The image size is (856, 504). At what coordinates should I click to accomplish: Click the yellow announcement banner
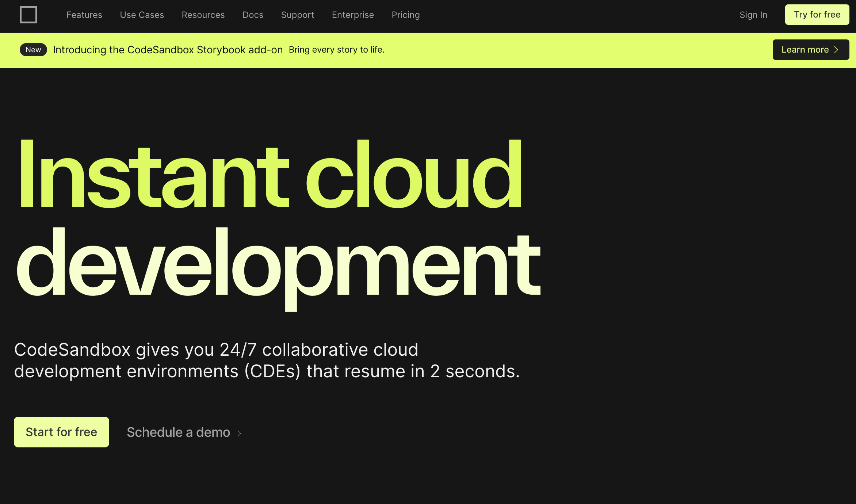[x=428, y=50]
